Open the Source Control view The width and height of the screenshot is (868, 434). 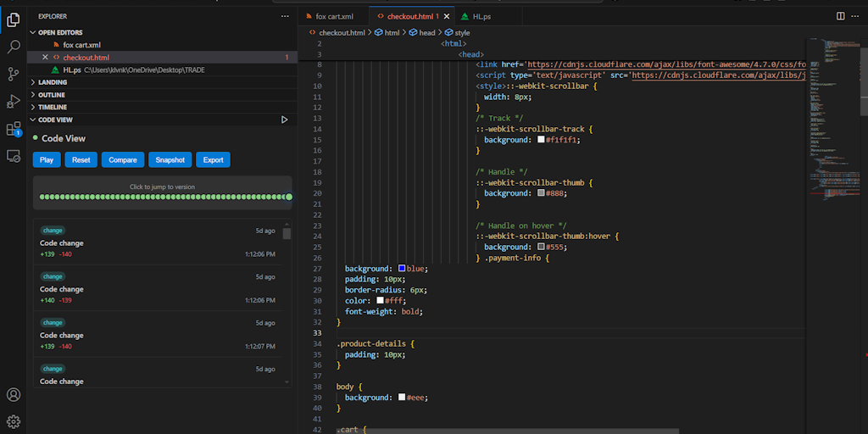14,75
